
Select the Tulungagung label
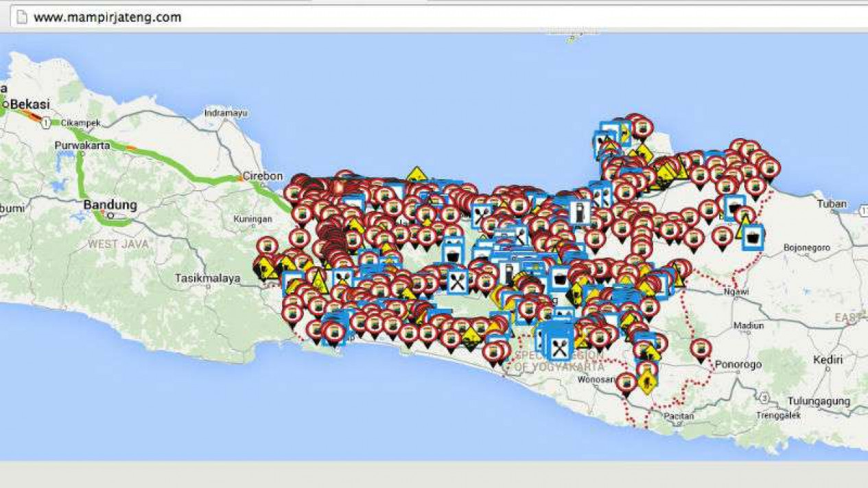click(819, 401)
